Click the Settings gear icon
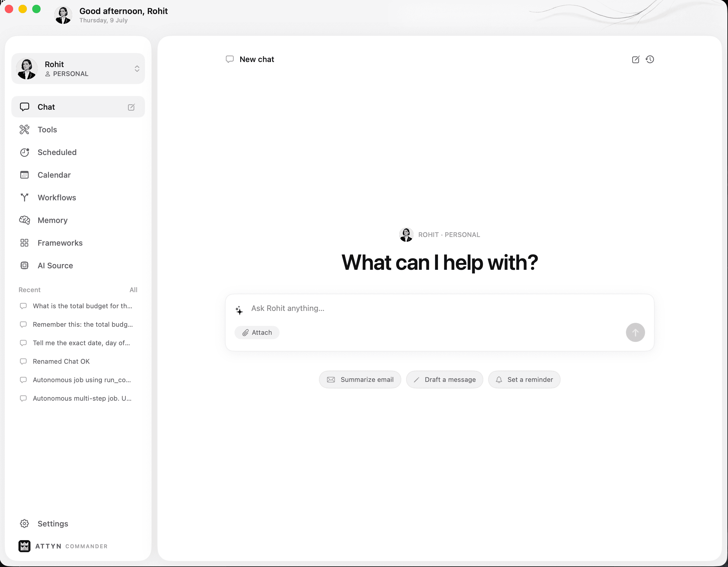The height and width of the screenshot is (567, 728). pos(24,524)
